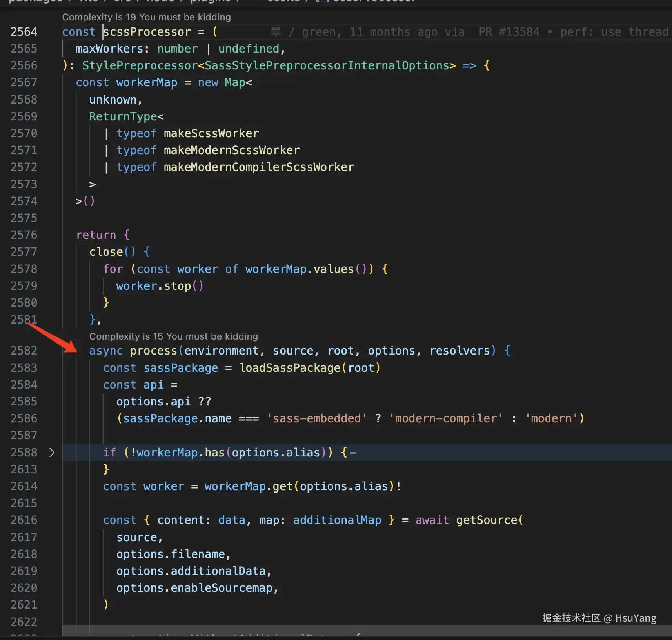Viewport: 672px width, 640px height.
Task: Click line number 2614 in the gutter
Action: (x=24, y=486)
